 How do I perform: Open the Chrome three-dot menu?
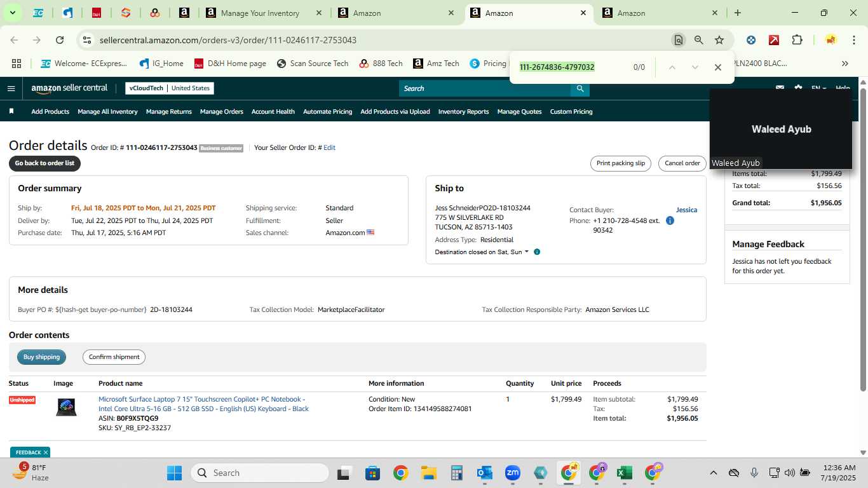[x=853, y=40]
